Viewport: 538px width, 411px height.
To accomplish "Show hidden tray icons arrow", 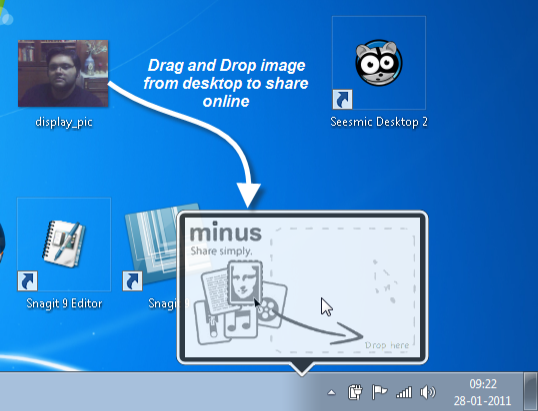I will tap(331, 392).
